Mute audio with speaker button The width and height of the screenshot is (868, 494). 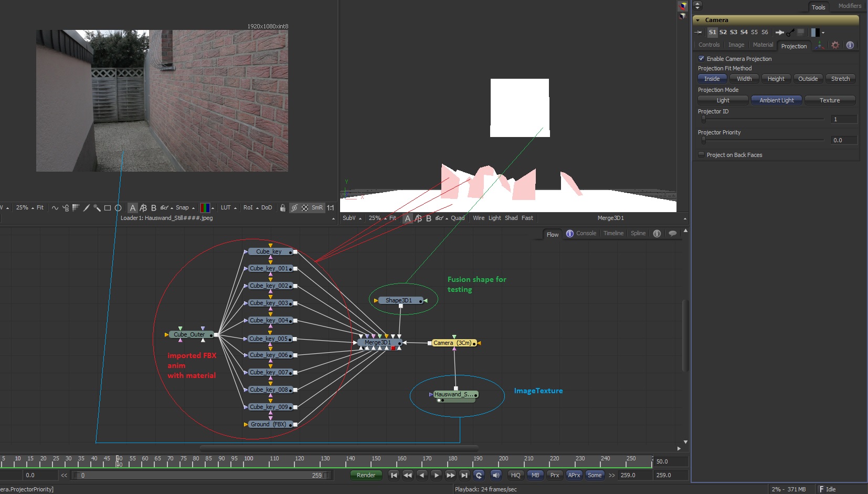(496, 475)
